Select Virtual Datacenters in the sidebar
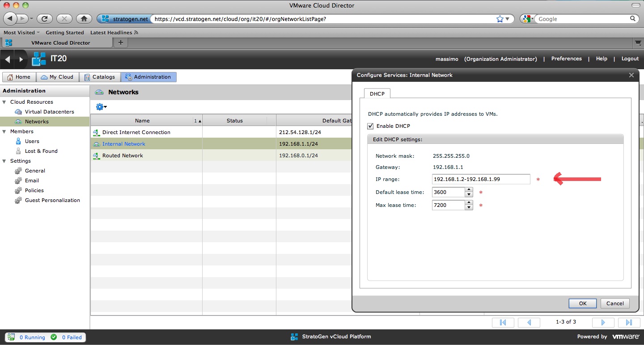The width and height of the screenshot is (644, 345). 49,112
